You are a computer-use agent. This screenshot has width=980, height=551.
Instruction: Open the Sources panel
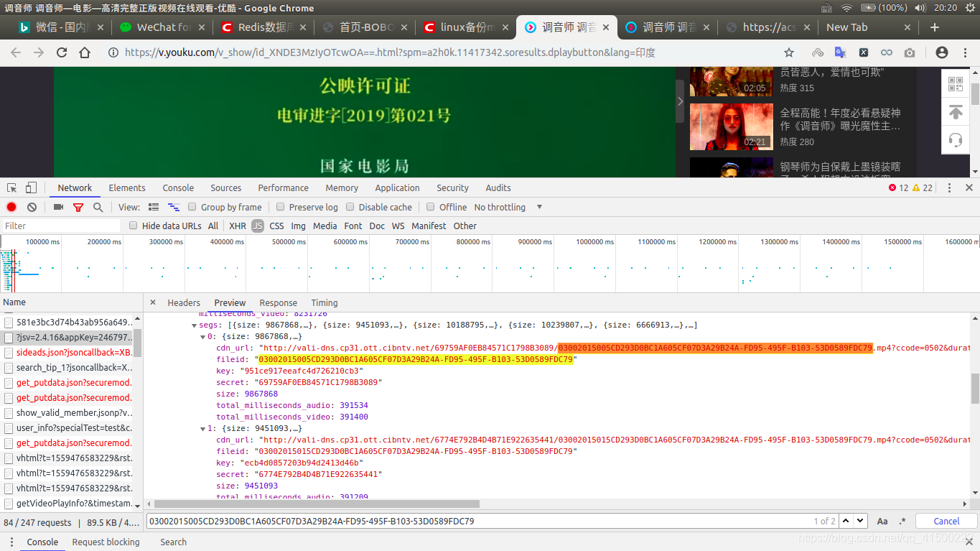226,187
